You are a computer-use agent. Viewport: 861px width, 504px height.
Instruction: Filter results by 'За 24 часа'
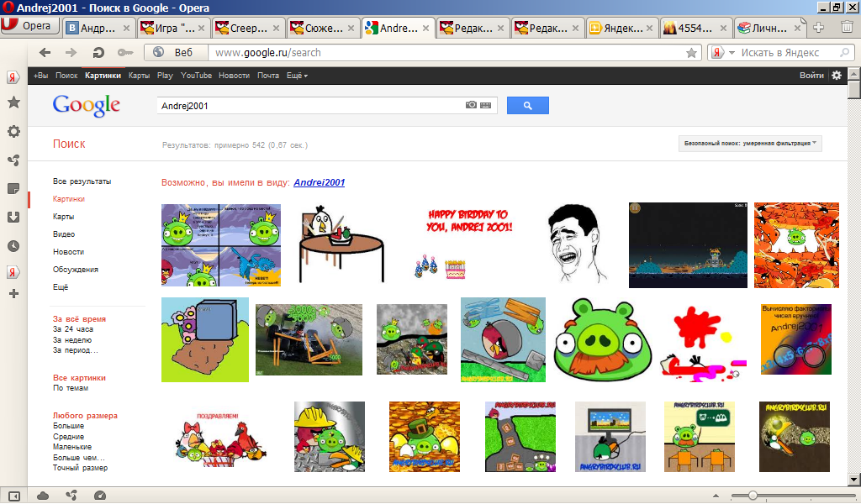[73, 329]
